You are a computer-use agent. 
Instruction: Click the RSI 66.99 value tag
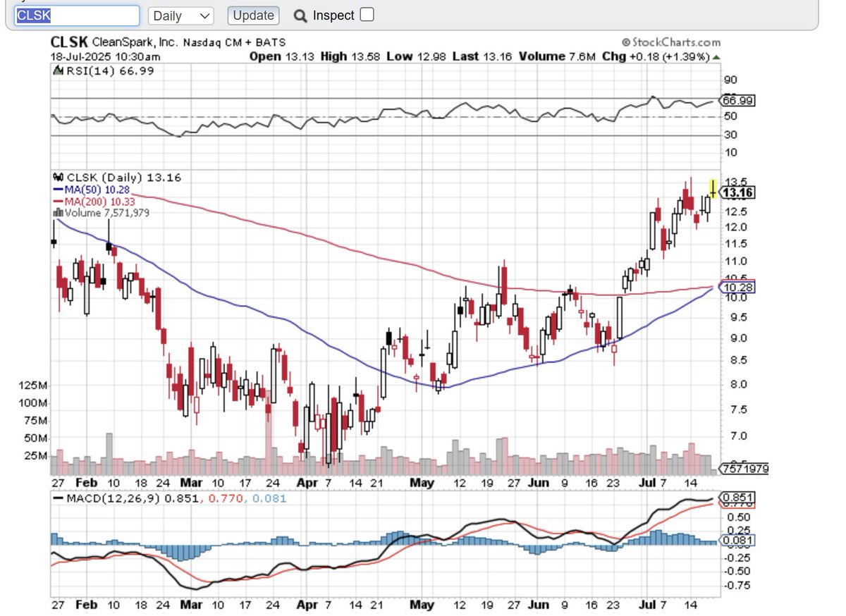[x=738, y=101]
